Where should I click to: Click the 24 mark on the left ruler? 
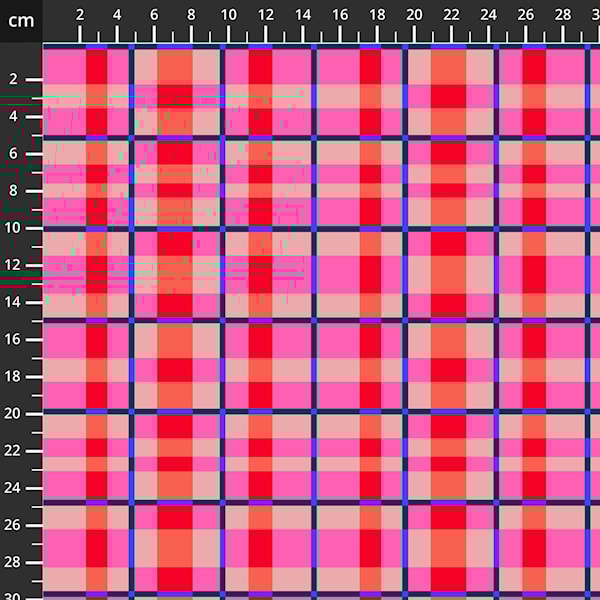pos(14,487)
